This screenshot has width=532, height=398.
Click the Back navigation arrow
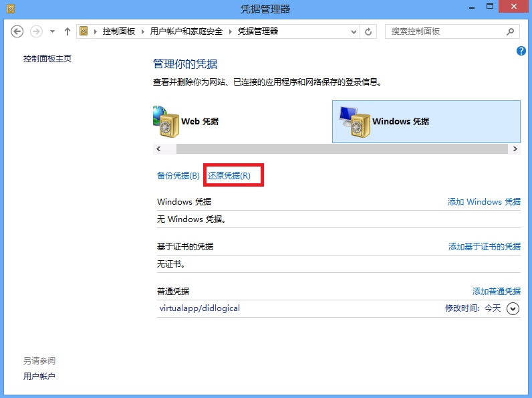17,31
